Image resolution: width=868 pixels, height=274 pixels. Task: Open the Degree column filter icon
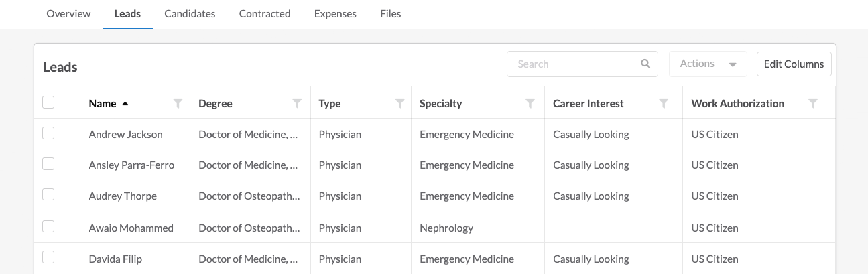click(297, 103)
